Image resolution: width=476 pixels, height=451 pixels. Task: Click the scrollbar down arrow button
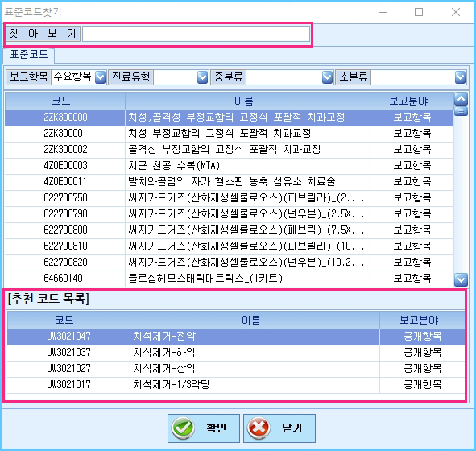(x=461, y=279)
